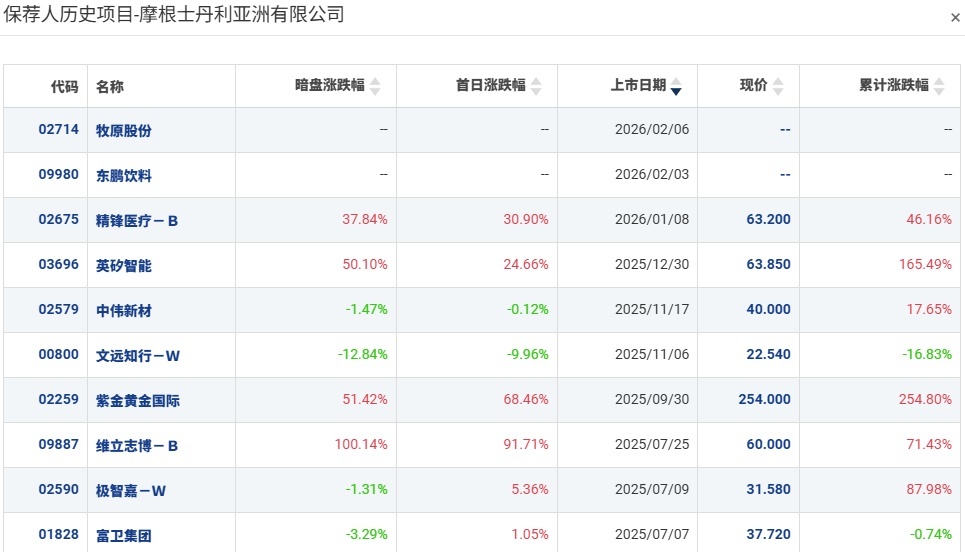Image resolution: width=965 pixels, height=552 pixels.
Task: Select current price 40.000
Action: [768, 309]
